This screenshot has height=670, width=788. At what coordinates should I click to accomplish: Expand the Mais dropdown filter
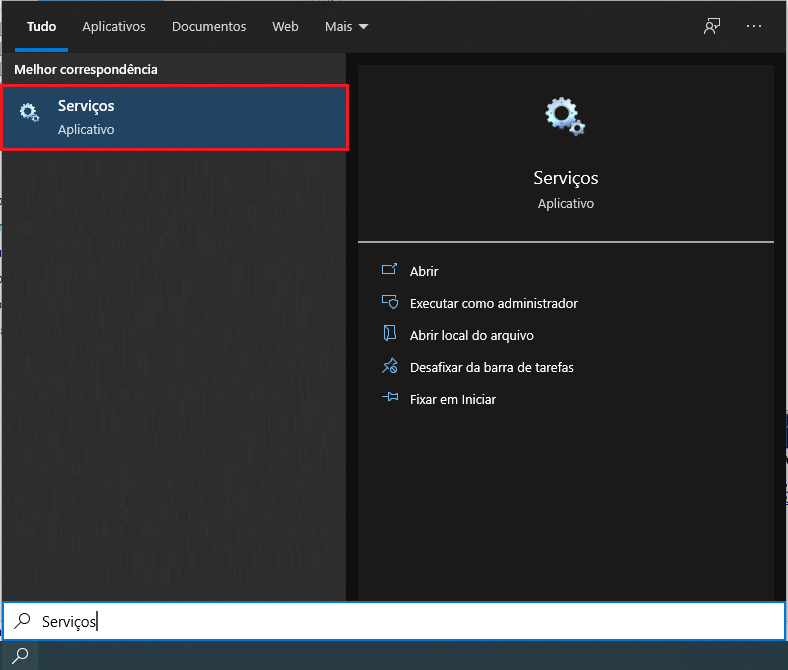click(x=346, y=27)
